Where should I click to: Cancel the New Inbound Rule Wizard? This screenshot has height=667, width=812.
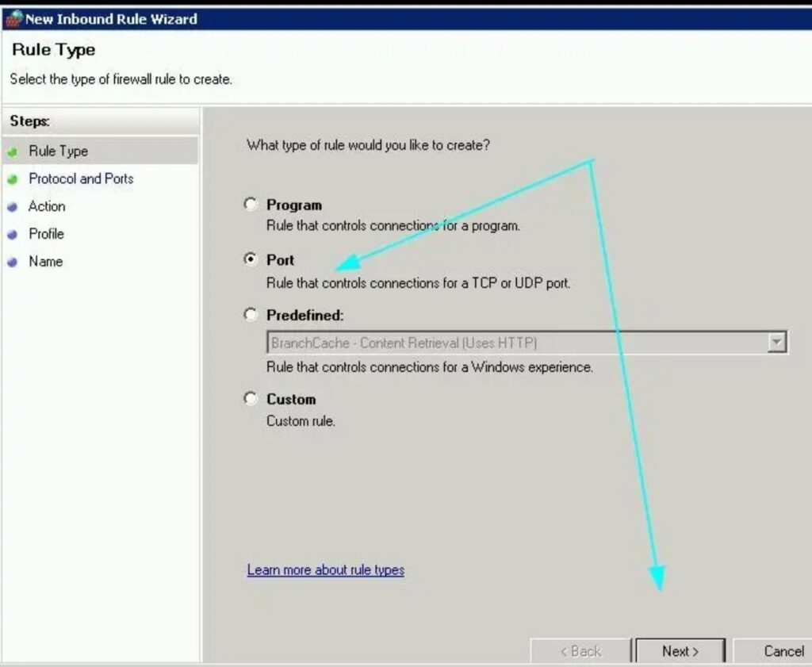click(x=782, y=651)
